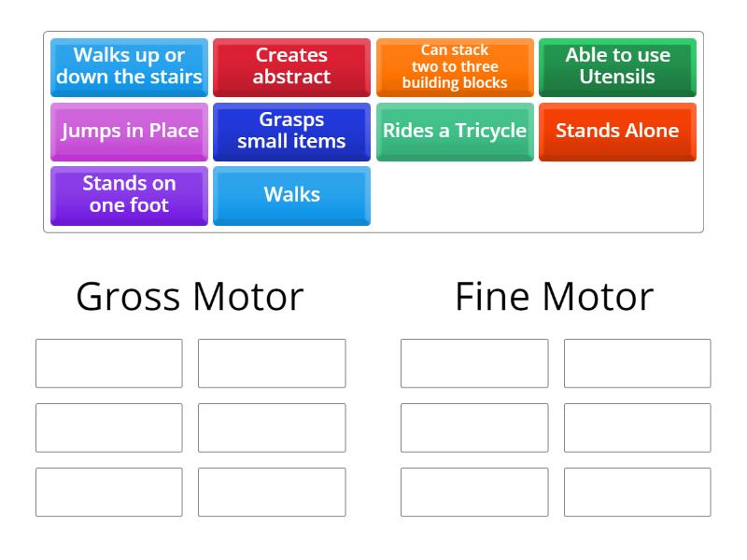Click the red 'Creates abstract' tile
747x560 pixels.
[x=291, y=66]
